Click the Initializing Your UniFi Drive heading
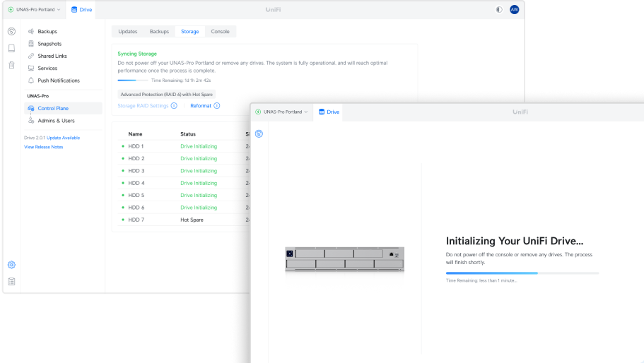Viewport: 644px width, 363px height. pyautogui.click(x=514, y=241)
